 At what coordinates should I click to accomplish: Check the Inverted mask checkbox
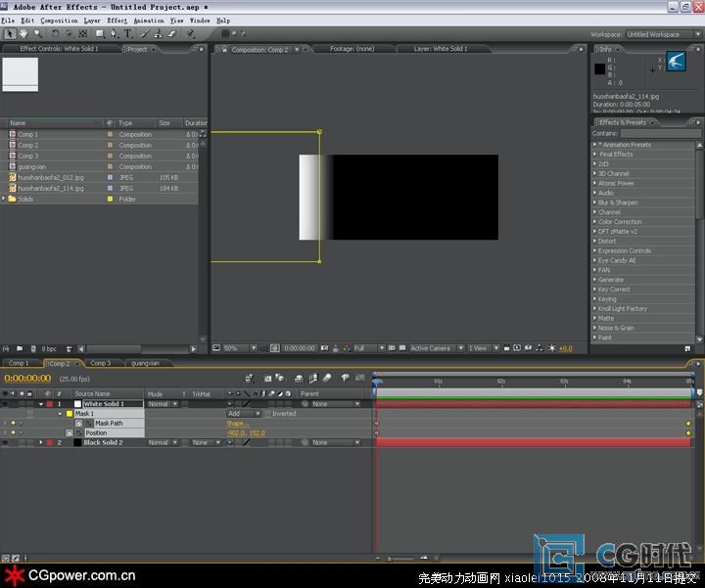(268, 414)
